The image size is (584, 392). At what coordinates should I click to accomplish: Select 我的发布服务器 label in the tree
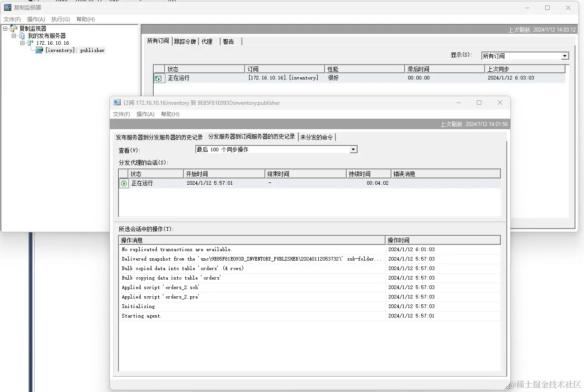[x=47, y=36]
